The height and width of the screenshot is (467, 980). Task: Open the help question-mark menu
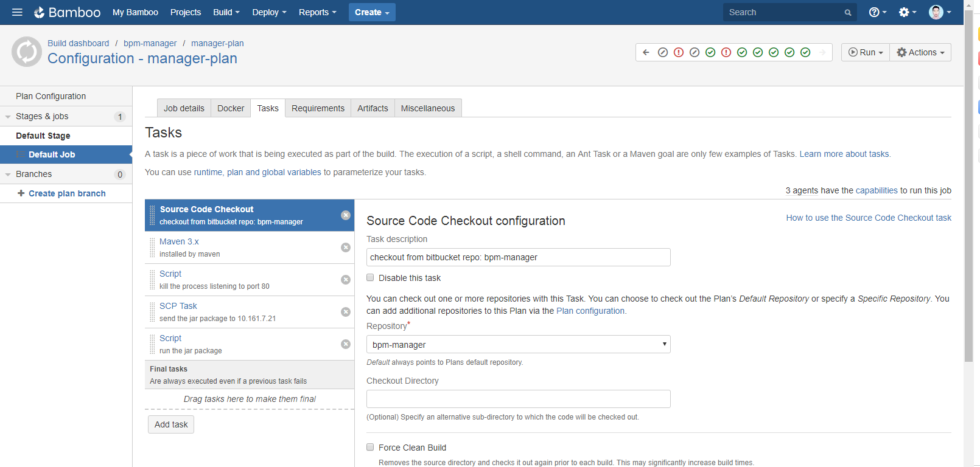877,12
